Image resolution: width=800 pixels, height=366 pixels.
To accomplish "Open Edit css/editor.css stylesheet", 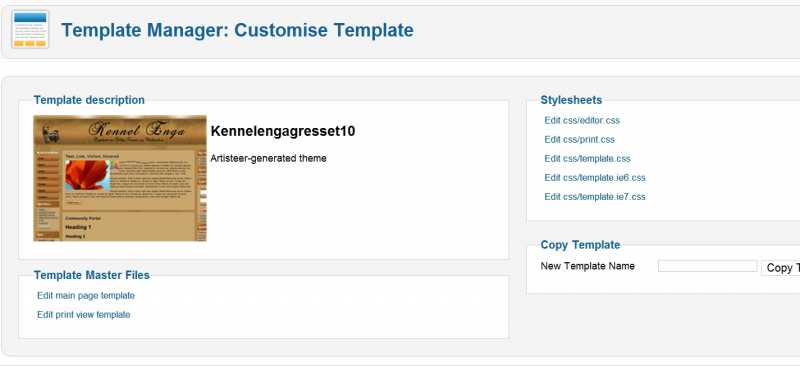I will [582, 120].
